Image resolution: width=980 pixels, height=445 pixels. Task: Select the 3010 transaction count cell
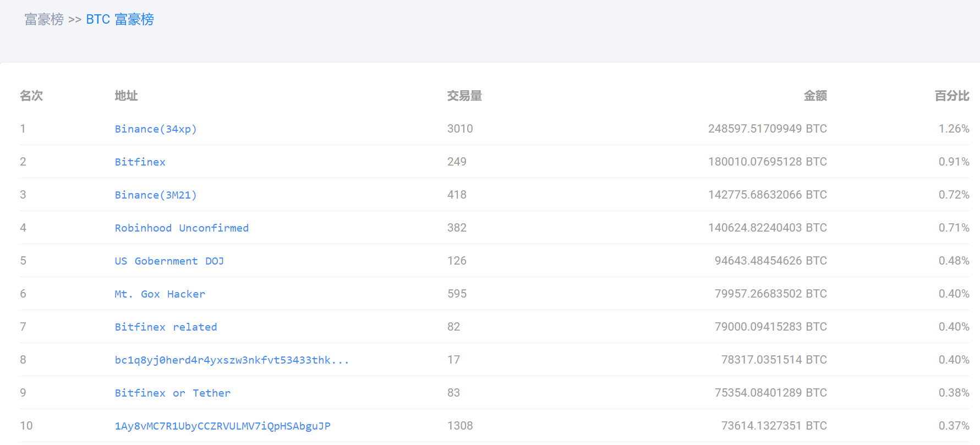pos(460,129)
